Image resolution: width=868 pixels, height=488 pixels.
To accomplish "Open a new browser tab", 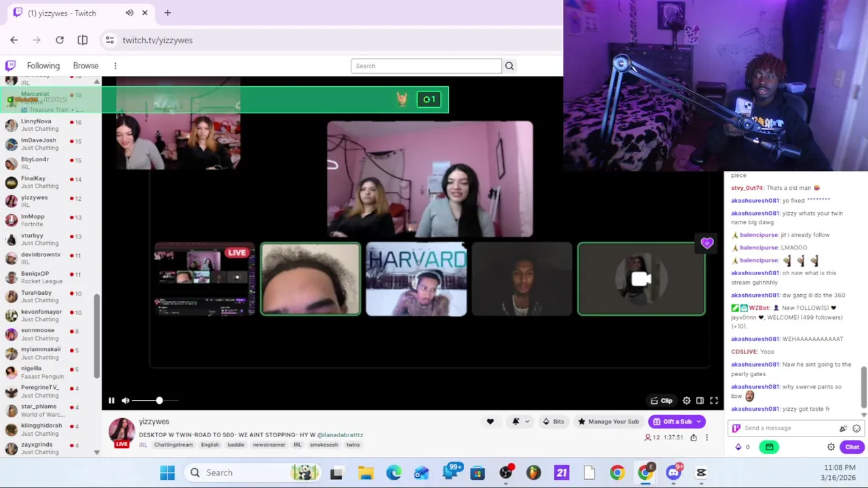I will point(167,13).
